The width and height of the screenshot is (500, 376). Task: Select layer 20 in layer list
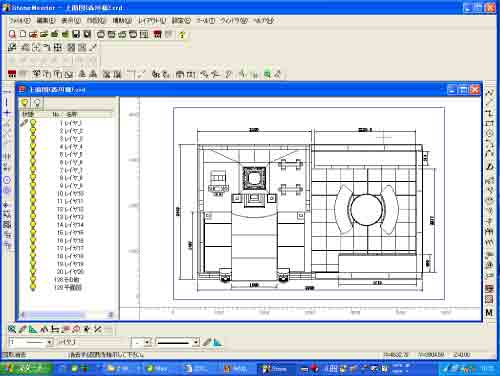66,272
